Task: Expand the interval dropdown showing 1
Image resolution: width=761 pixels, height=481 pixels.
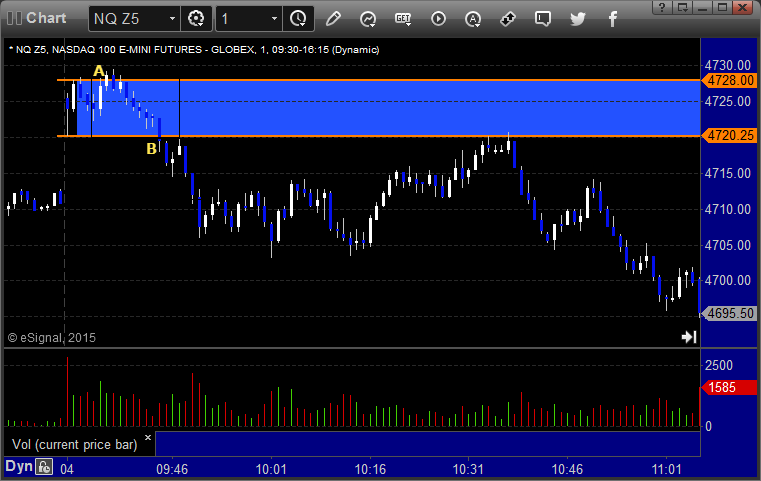Action: click(274, 19)
